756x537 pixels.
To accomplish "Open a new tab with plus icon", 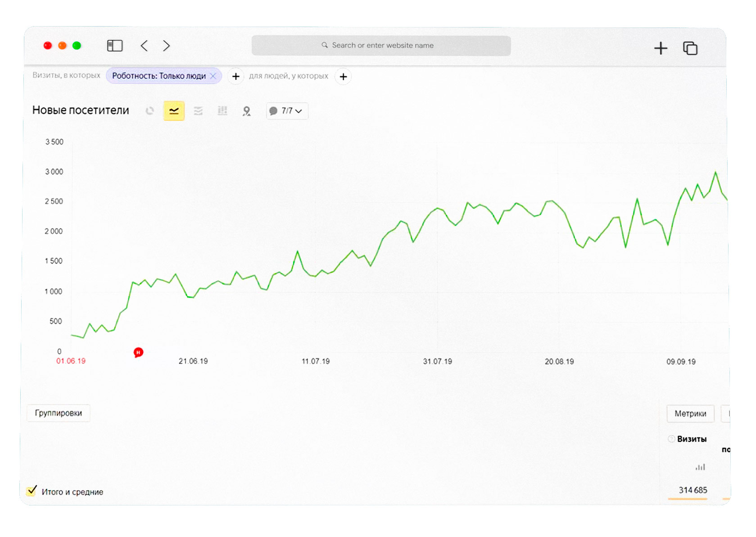I will 661,48.
